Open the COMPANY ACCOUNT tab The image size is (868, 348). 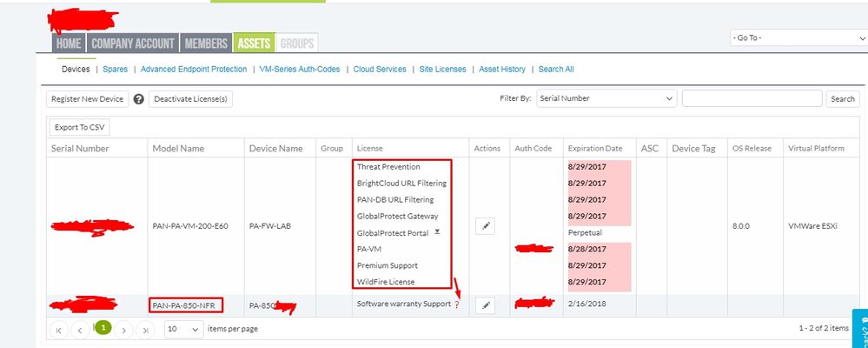tap(132, 43)
